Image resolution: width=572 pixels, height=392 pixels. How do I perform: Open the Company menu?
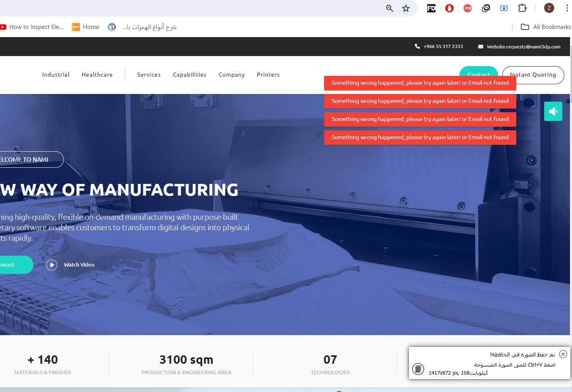click(x=232, y=75)
